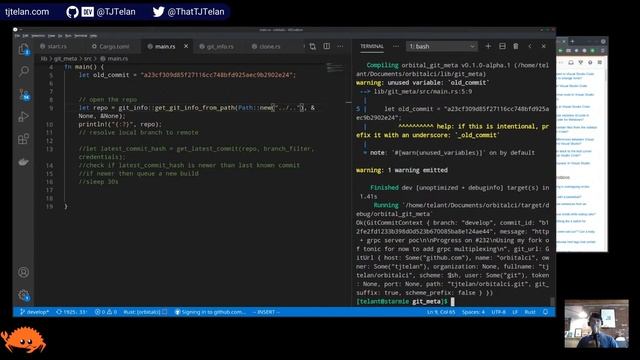Open notifications bell in status bar
Viewport: 640px width, 360px height.
545,312
